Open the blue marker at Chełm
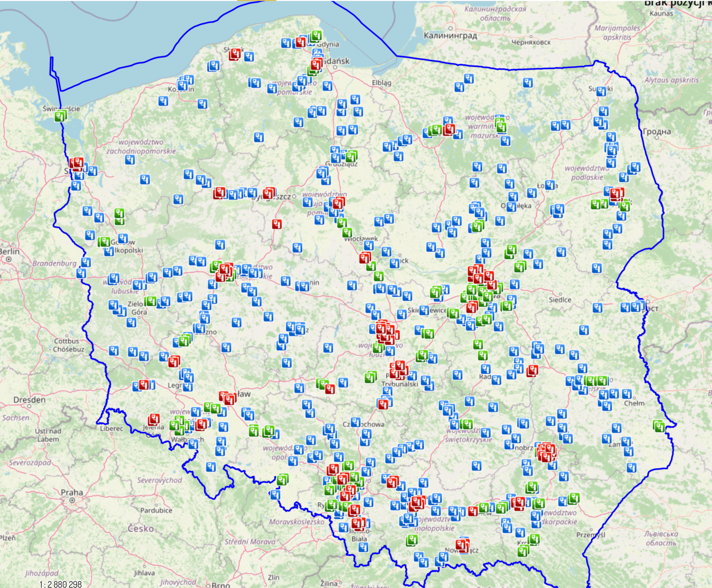Screen dimensions: 712x588 pos(627,394)
